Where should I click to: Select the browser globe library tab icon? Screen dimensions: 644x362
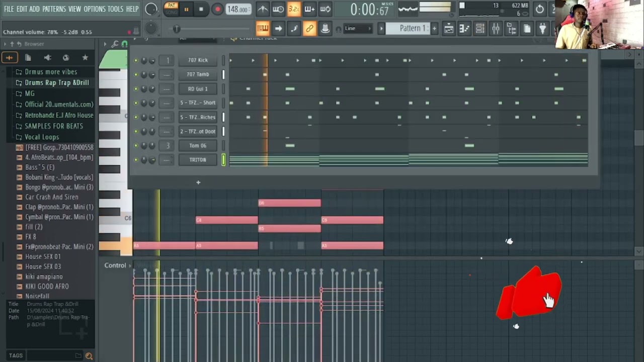[66, 58]
